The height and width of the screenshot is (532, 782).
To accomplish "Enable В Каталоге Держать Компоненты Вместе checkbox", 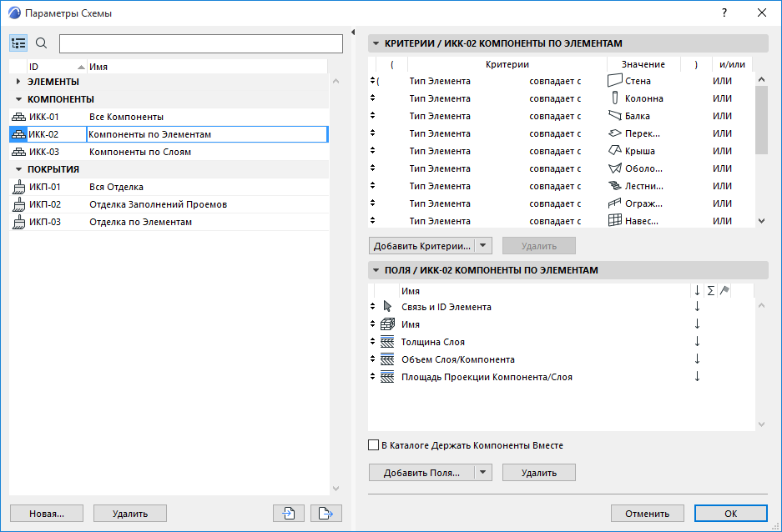I will pyautogui.click(x=373, y=445).
